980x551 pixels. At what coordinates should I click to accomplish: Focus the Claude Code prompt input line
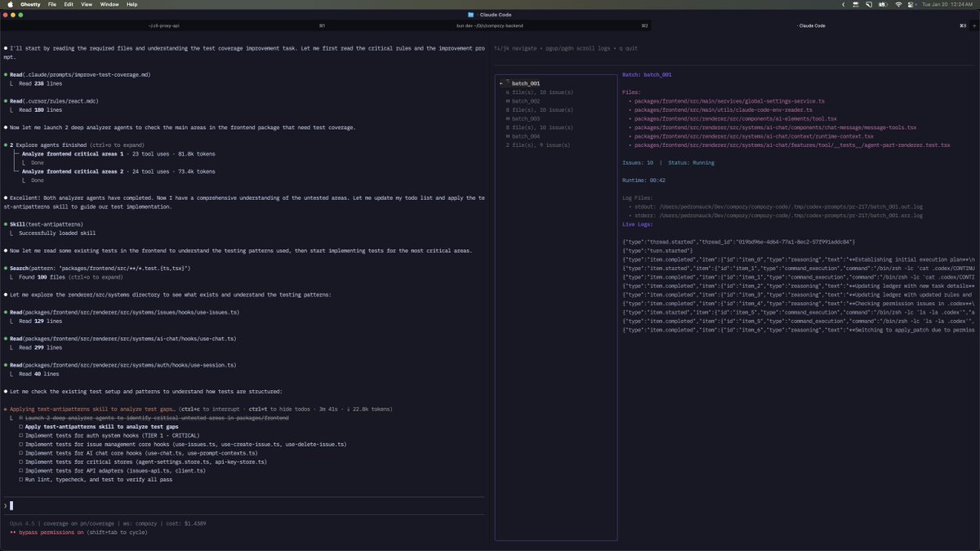(x=245, y=505)
